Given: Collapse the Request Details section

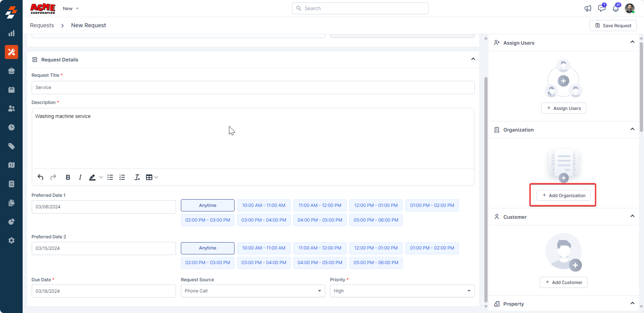Looking at the screenshot, I should (473, 59).
